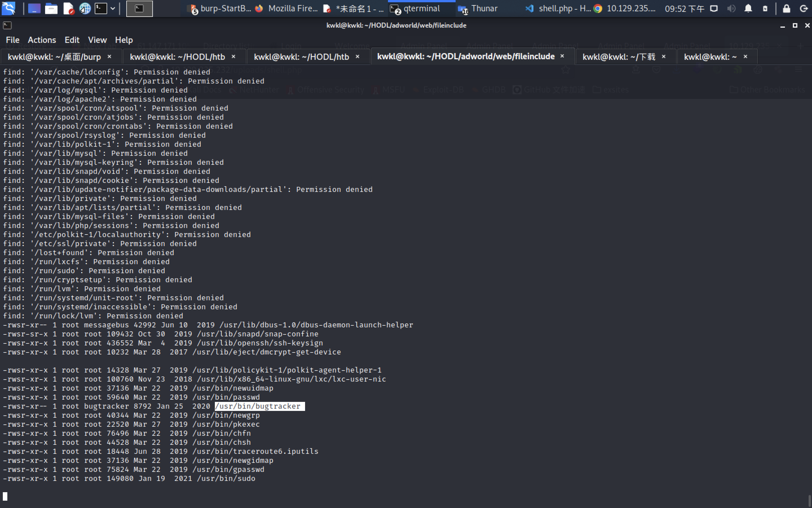Close the ~/桌面/burp tab

(x=109, y=57)
